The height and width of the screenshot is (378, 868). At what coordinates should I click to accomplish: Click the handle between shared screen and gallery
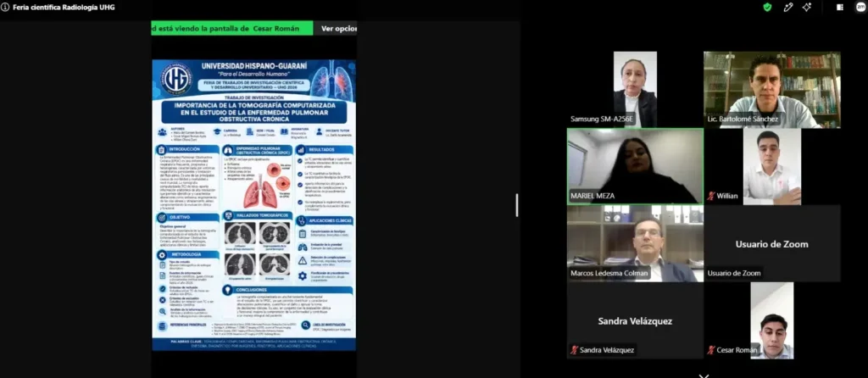pyautogui.click(x=517, y=205)
